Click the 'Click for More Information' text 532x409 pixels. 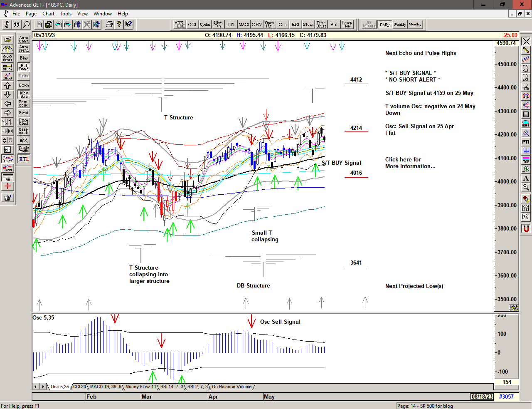[x=410, y=163]
